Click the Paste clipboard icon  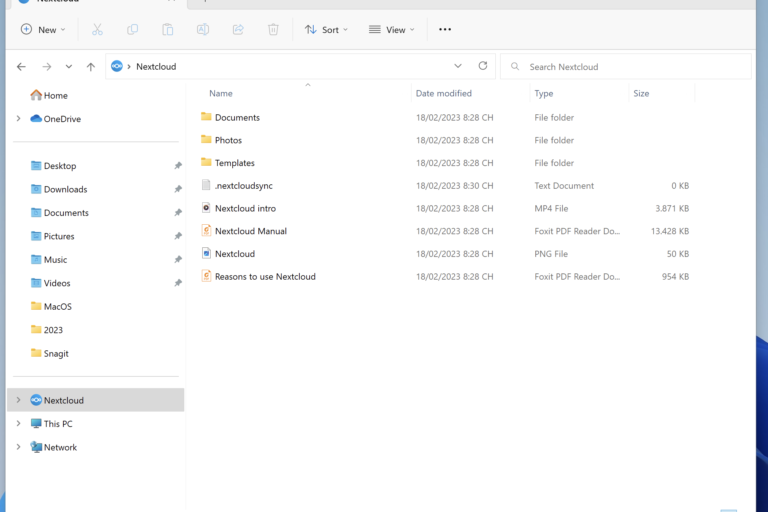168,29
